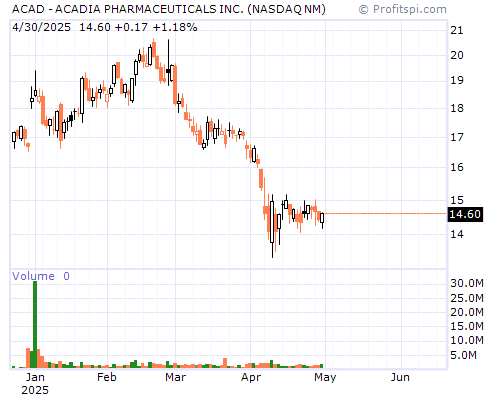Click the 4/30/2025 date text
Image resolution: width=500 pixels, height=400 pixels.
click(41, 27)
